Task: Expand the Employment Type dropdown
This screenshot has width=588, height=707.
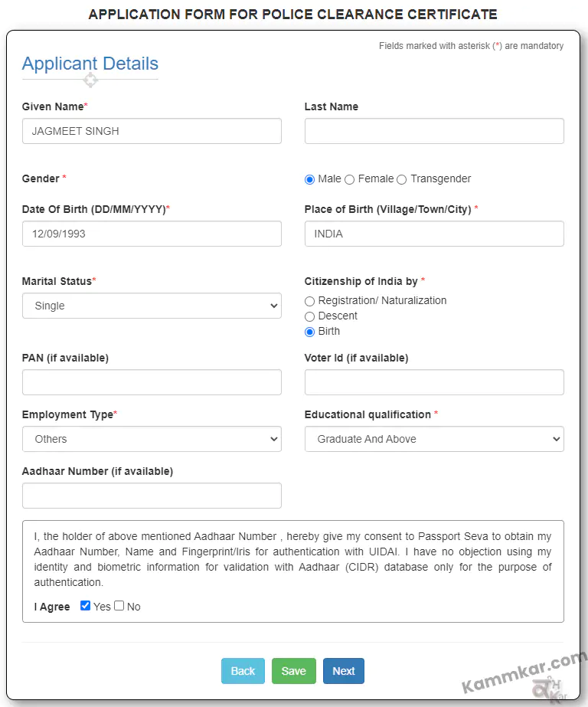Action: coord(152,439)
